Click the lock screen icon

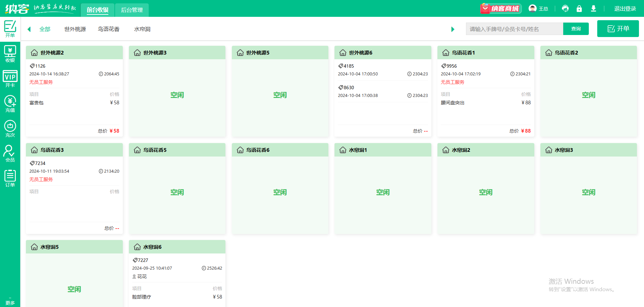coord(579,9)
